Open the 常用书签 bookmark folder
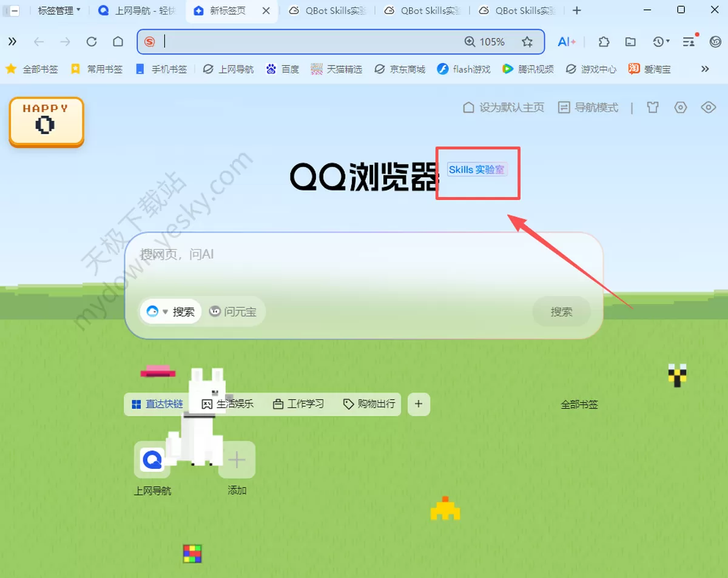This screenshot has height=578, width=728. pos(96,69)
